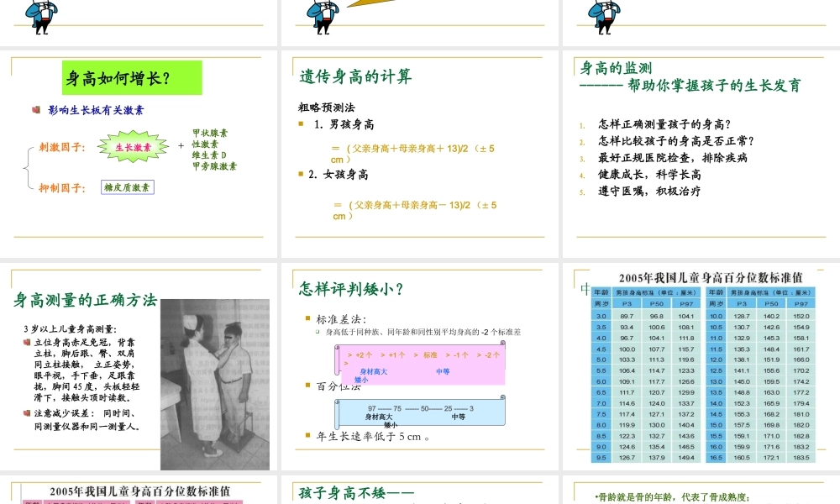The image size is (840, 504).
Task: Click the green title box 身高如何增长?
Action: pyautogui.click(x=130, y=77)
